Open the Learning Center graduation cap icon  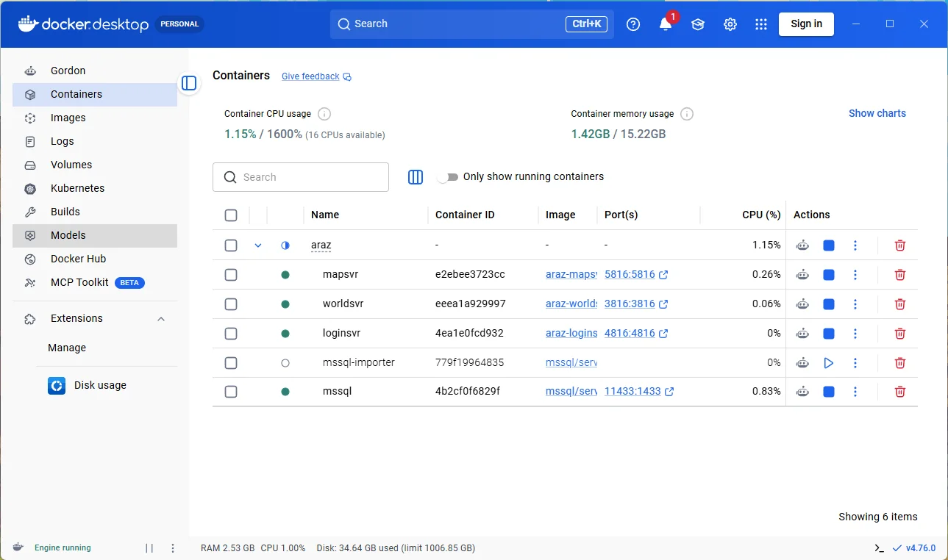(698, 24)
